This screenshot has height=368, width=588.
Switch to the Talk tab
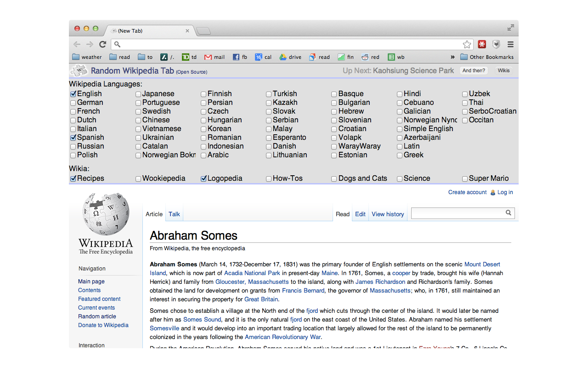tap(174, 214)
